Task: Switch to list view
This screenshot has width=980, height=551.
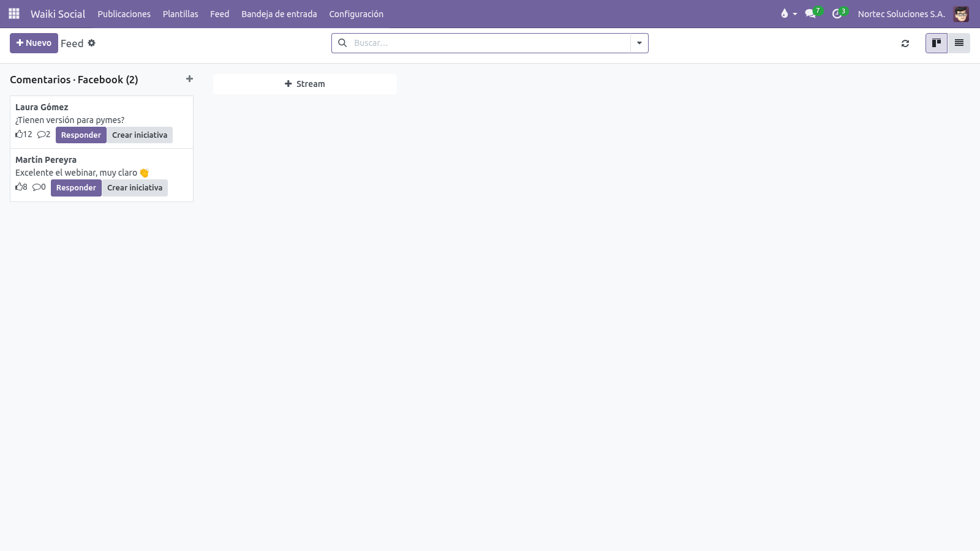Action: 959,43
